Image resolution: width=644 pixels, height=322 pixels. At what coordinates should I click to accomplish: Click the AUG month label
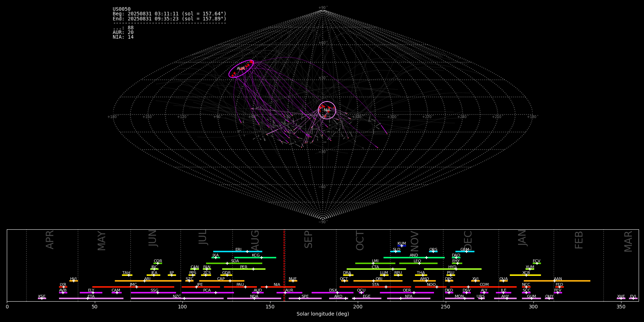[x=255, y=240]
